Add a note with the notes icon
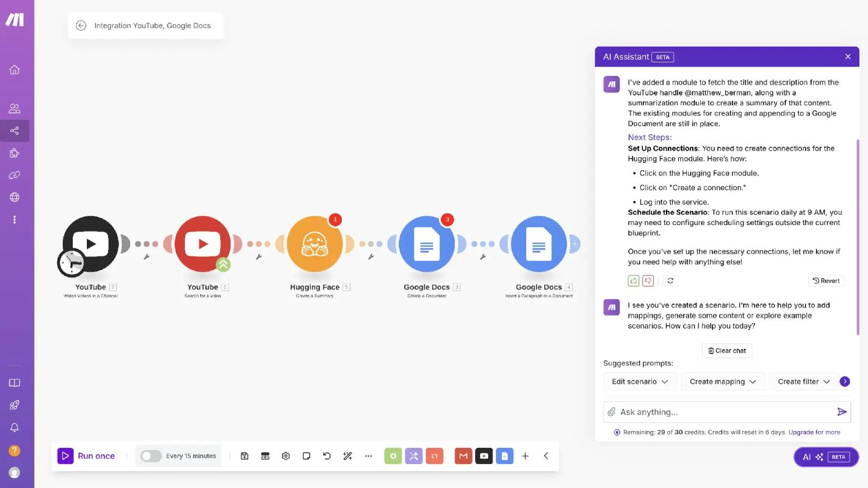Viewport: 868px width, 488px height. click(307, 456)
